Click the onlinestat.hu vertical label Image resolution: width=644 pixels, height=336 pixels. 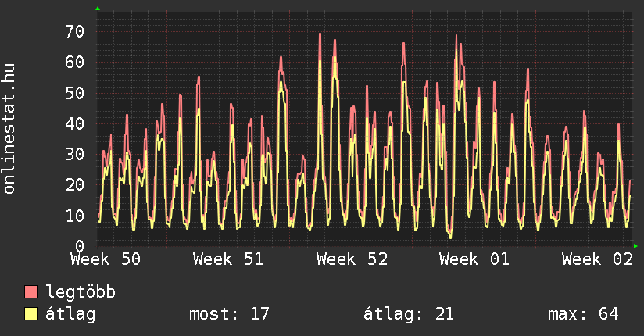[x=9, y=129]
